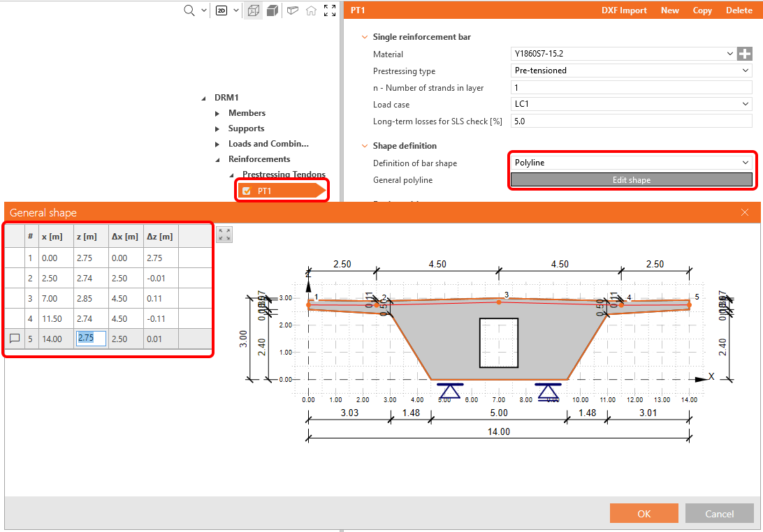Click Copy in the PT1 header

tap(702, 10)
